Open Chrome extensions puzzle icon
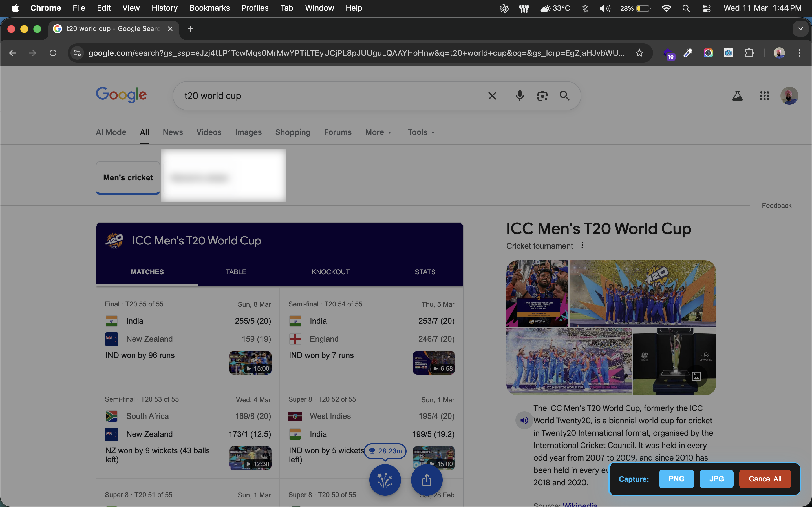Viewport: 812px width, 507px height. [x=749, y=53]
